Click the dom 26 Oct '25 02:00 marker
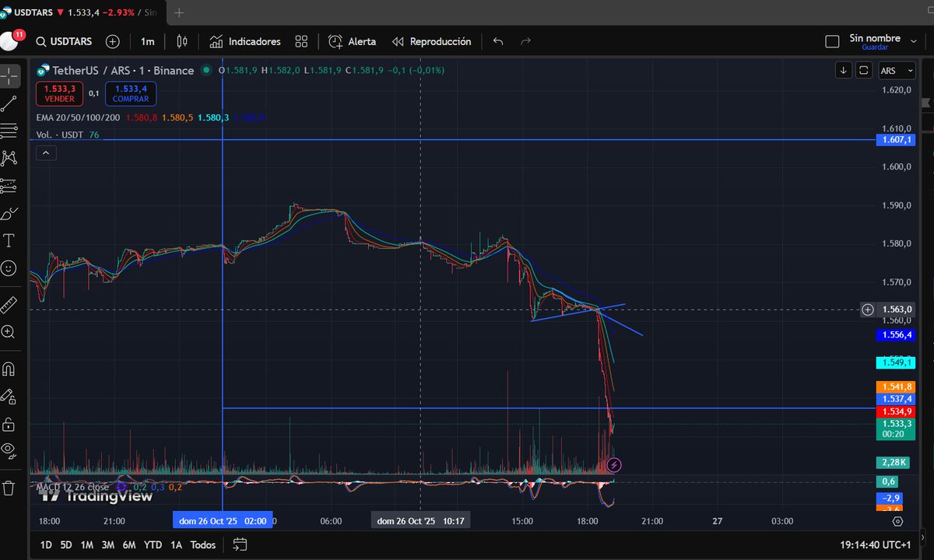This screenshot has width=934, height=560. pyautogui.click(x=223, y=521)
